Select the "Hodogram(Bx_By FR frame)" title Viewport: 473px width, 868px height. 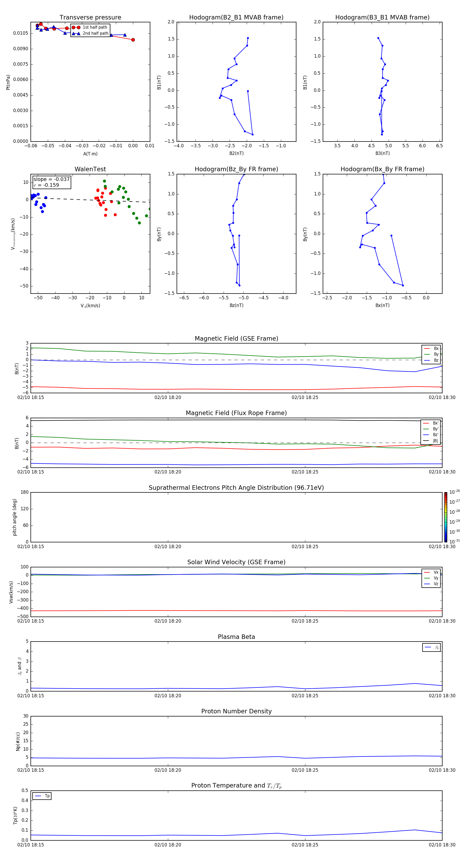click(x=382, y=169)
